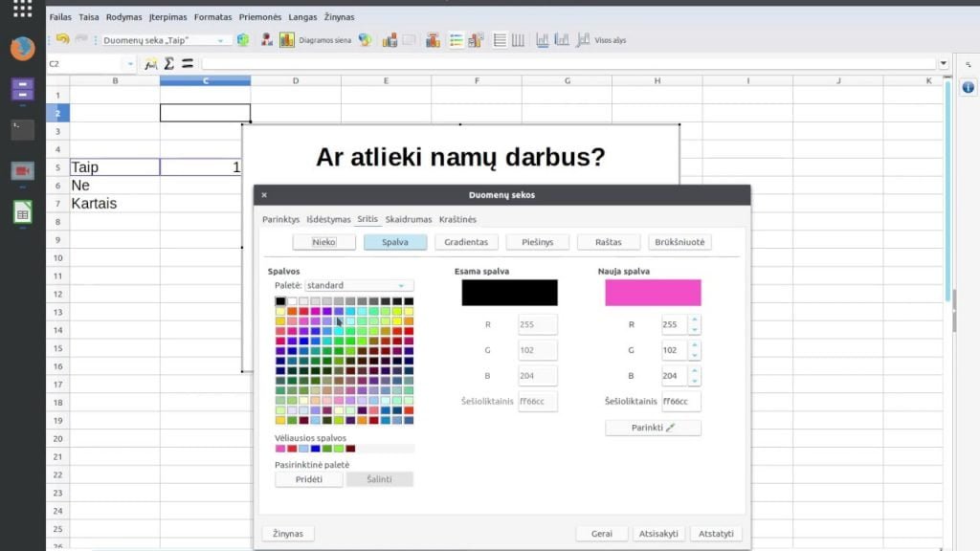Viewport: 980px width, 551px height.
Task: Open the Paletė standard dropdown
Action: coord(359,285)
